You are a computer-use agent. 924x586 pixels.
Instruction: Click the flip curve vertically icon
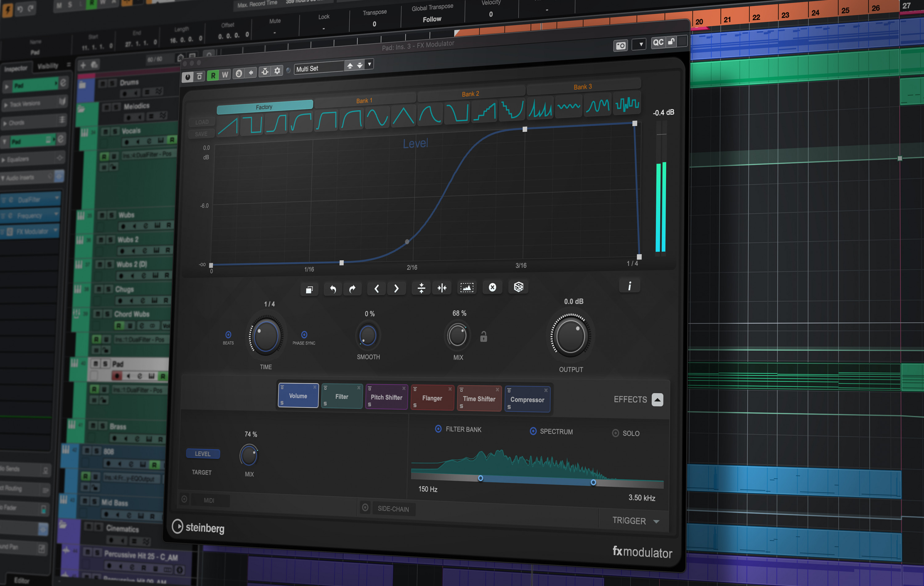click(x=421, y=288)
